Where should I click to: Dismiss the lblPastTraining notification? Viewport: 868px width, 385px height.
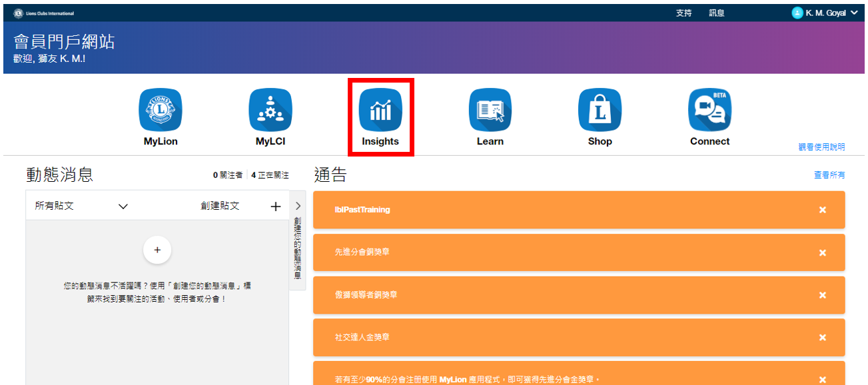[823, 210]
